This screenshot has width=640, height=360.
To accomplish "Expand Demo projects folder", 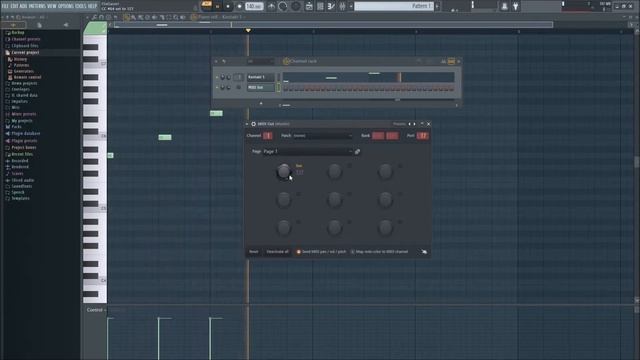I will pyautogui.click(x=24, y=83).
